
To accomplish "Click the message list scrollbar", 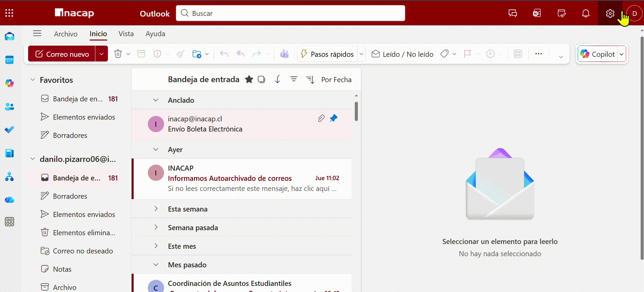I will (356, 112).
